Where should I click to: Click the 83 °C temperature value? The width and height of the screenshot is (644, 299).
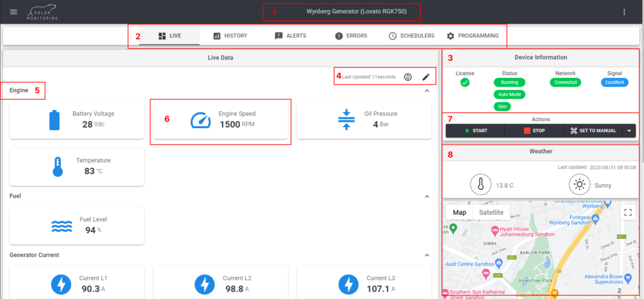(93, 171)
